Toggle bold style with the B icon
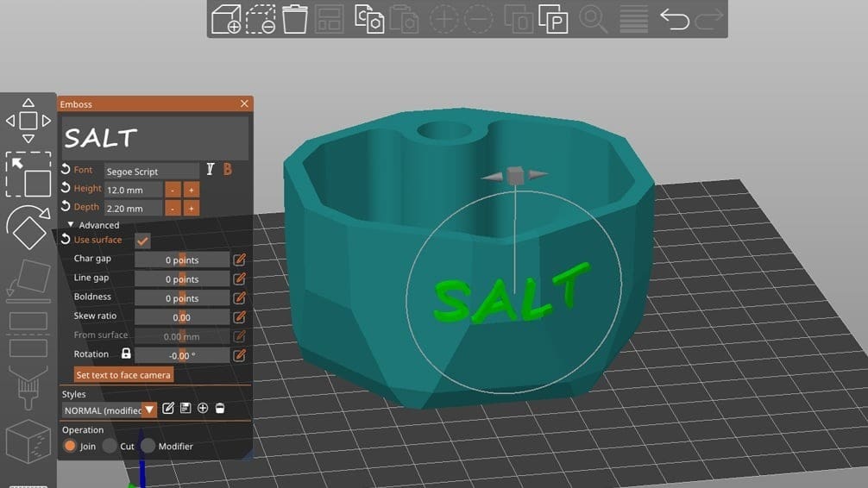The height and width of the screenshot is (488, 868). click(228, 170)
